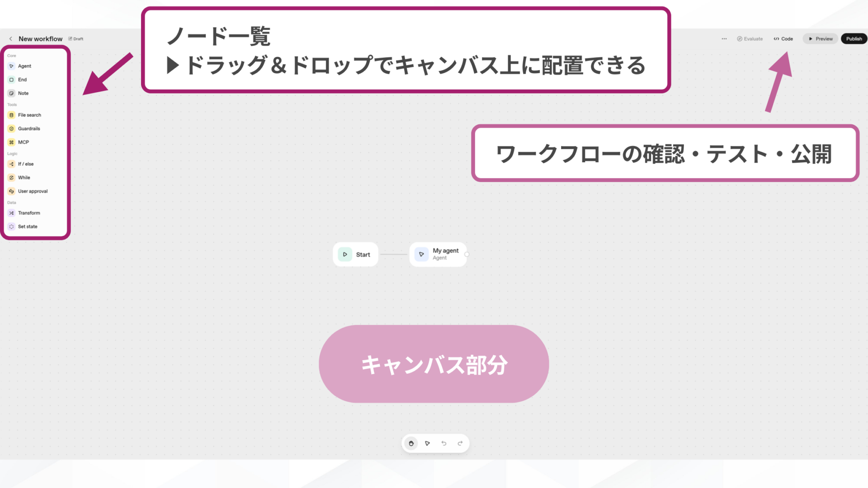Click the undo arrow on canvas toolbar
Image resolution: width=868 pixels, height=488 pixels.
pyautogui.click(x=443, y=443)
